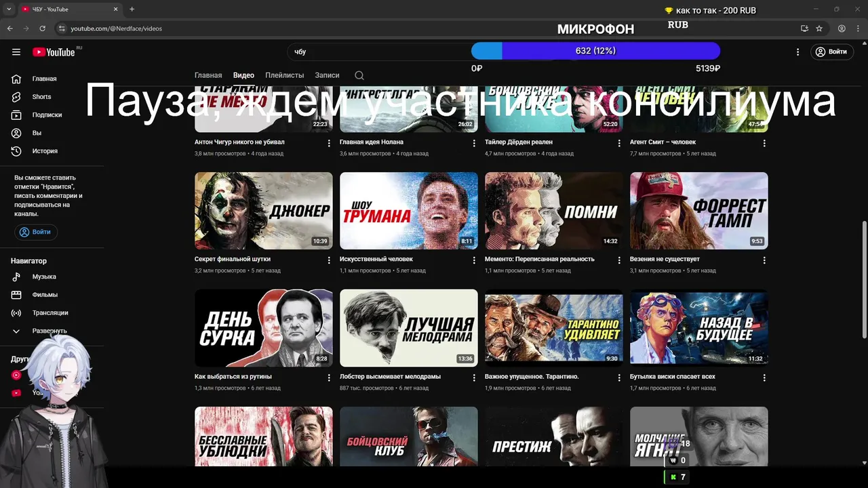Open the Chrome profile icon
The image size is (868, 488).
(x=842, y=28)
